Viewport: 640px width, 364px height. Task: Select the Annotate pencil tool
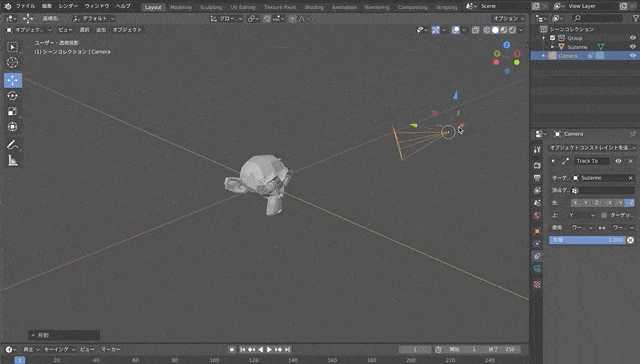[x=13, y=144]
